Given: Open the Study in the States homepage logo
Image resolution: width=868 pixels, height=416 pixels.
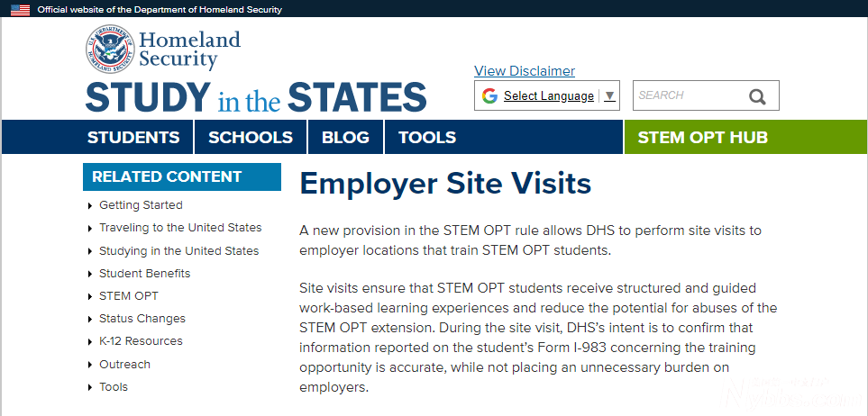Looking at the screenshot, I should point(256,97).
